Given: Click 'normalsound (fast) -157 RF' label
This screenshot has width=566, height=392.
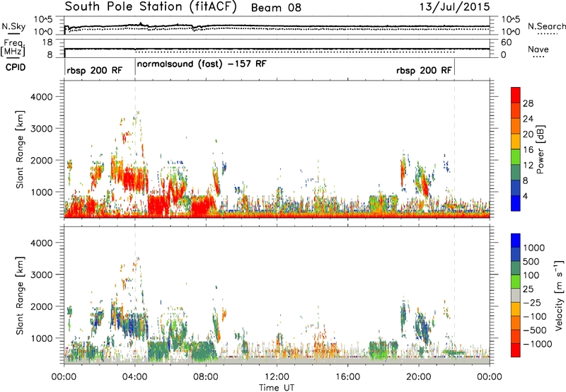Looking at the screenshot, I should point(202,64).
